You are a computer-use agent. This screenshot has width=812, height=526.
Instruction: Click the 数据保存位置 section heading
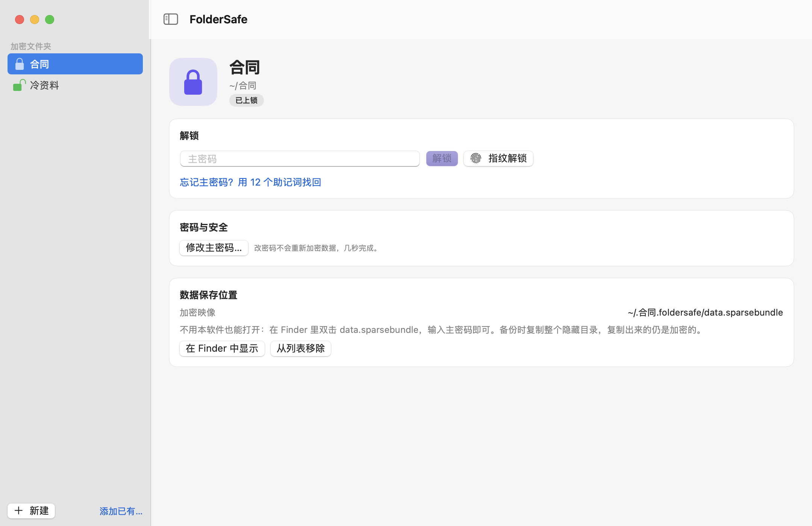209,295
